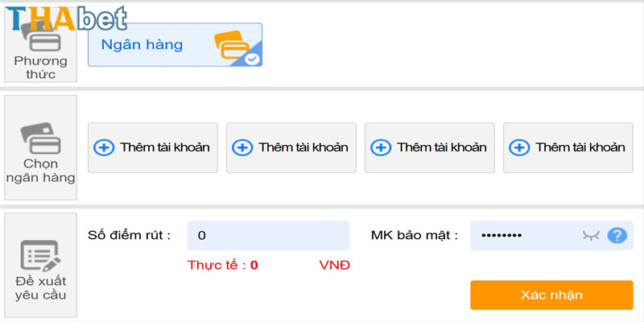Open the Phương thức section tab

[x=41, y=45]
